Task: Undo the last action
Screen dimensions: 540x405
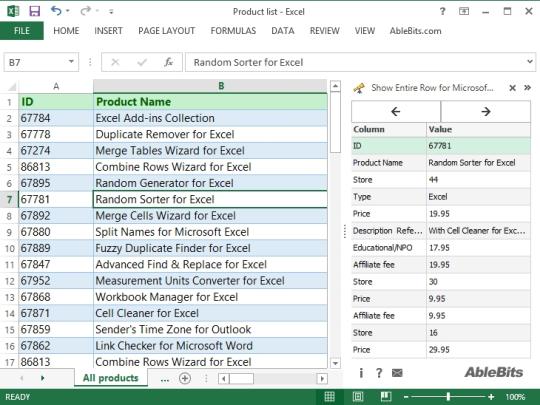Action: [x=56, y=11]
